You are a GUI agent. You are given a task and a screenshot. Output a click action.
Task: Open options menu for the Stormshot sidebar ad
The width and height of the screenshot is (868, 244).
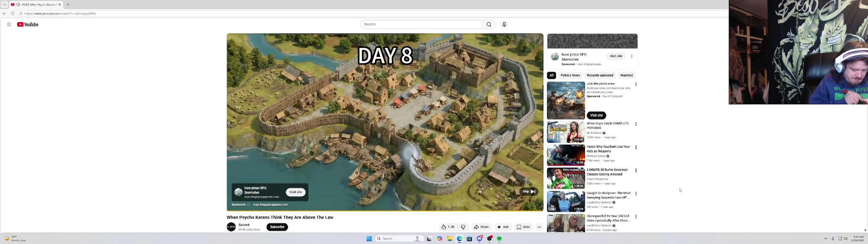click(x=632, y=56)
